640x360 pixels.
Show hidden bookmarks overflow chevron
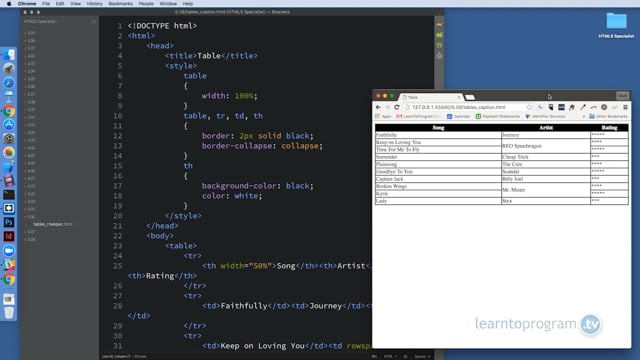point(583,116)
